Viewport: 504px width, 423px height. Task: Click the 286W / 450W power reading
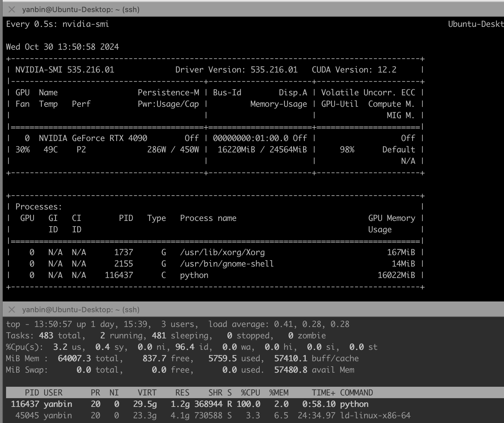pos(173,150)
